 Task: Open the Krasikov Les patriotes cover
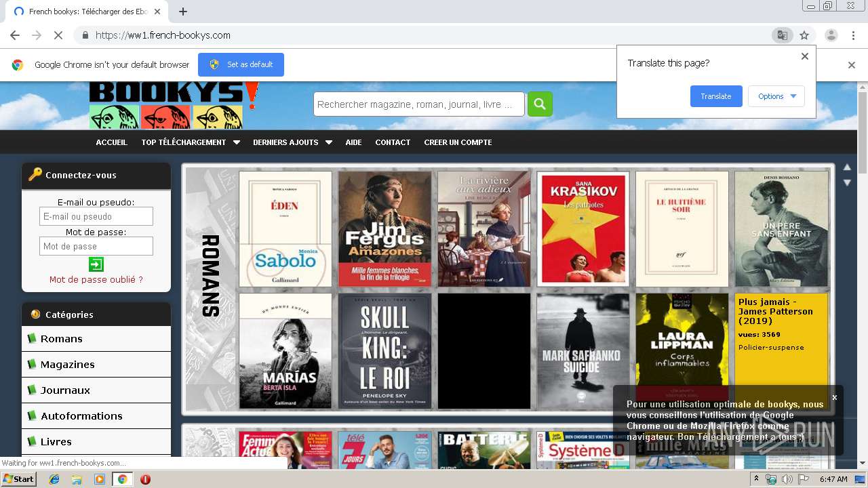(x=583, y=229)
